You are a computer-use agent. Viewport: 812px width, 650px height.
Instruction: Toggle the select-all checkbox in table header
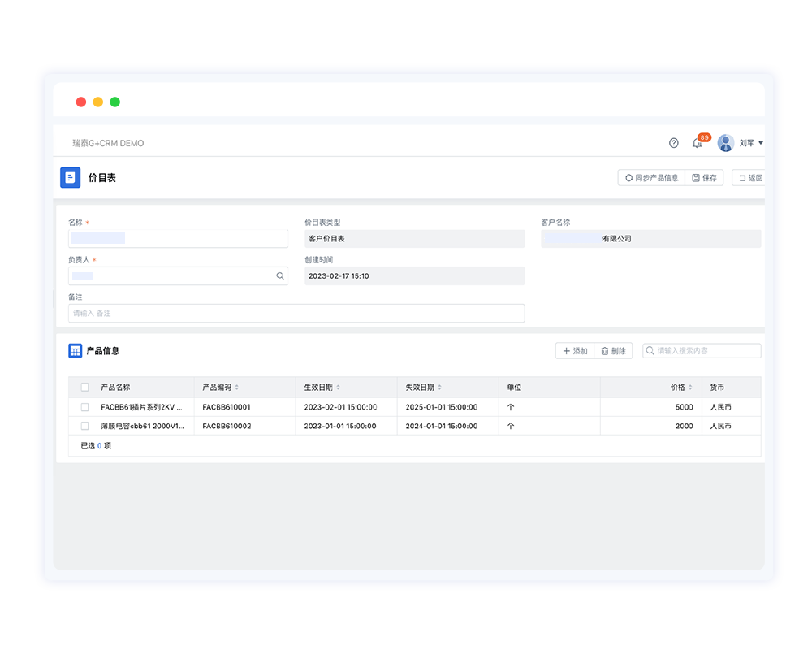[85, 388]
